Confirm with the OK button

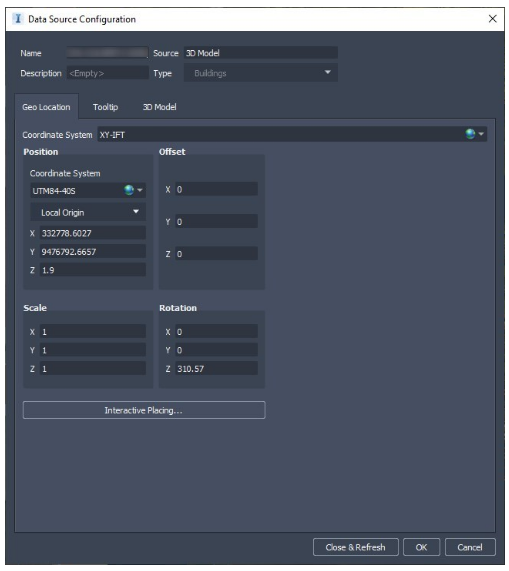coord(421,547)
